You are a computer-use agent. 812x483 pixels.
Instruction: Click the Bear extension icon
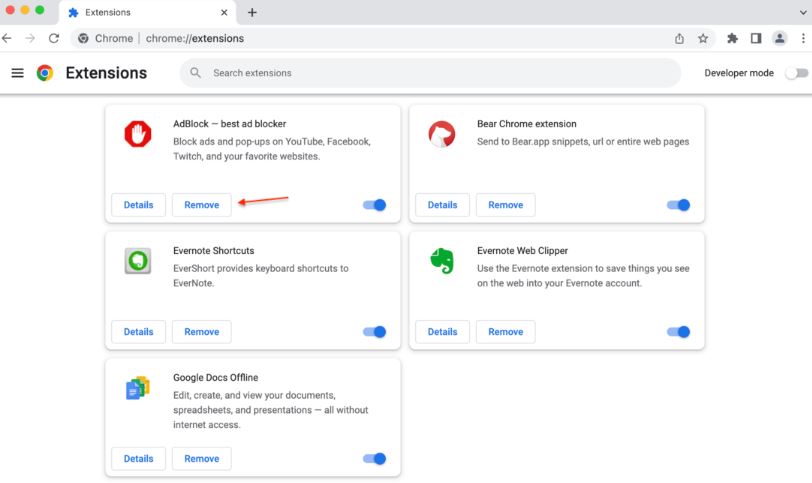click(x=442, y=134)
